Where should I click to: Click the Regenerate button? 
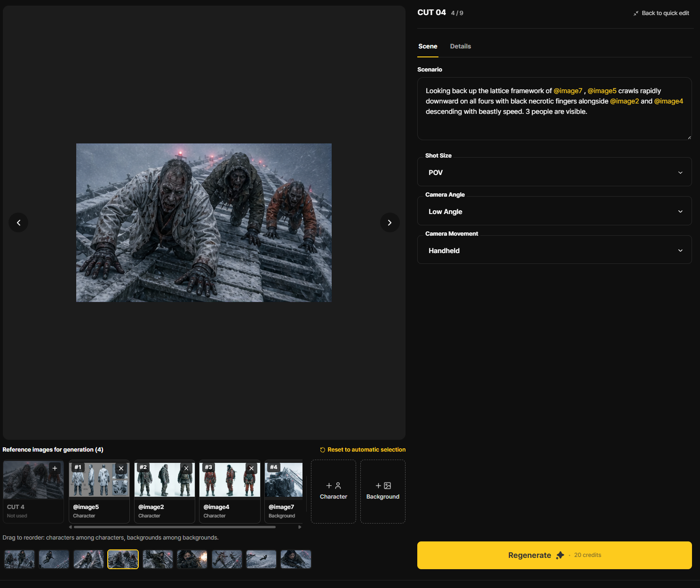(x=554, y=555)
